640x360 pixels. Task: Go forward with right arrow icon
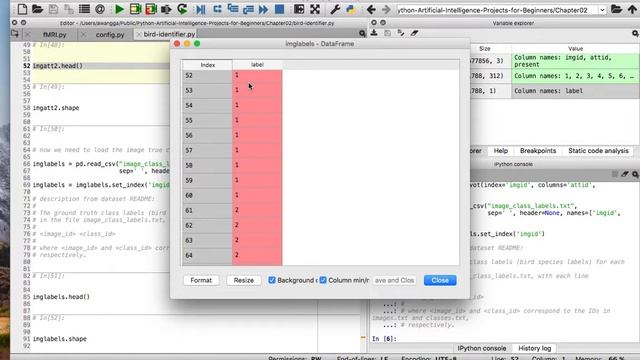coord(386,9)
